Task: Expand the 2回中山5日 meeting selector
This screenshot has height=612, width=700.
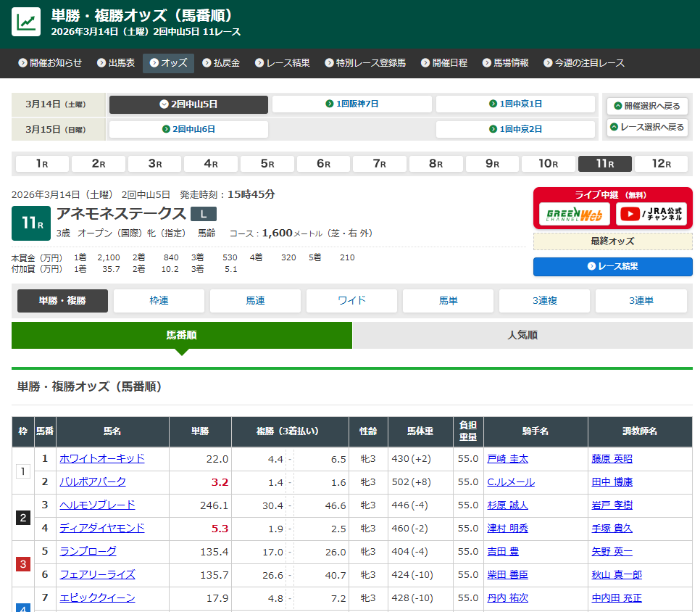Action: coord(188,104)
